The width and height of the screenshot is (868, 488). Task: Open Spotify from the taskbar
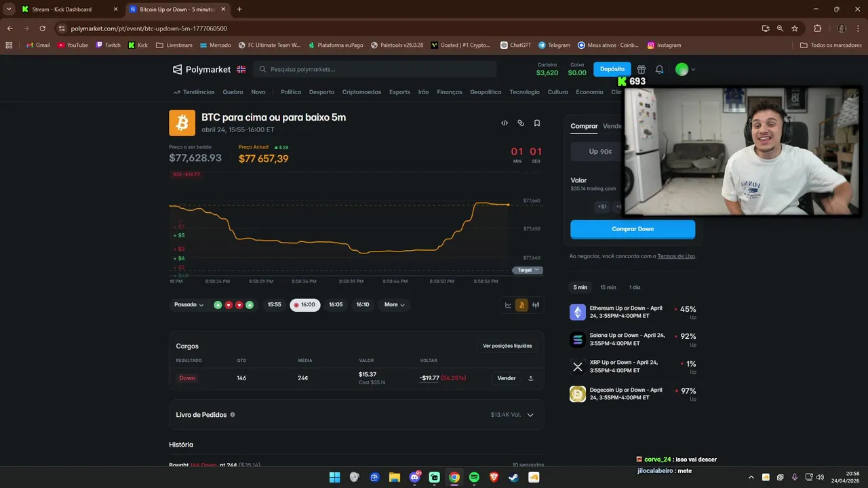tap(474, 477)
